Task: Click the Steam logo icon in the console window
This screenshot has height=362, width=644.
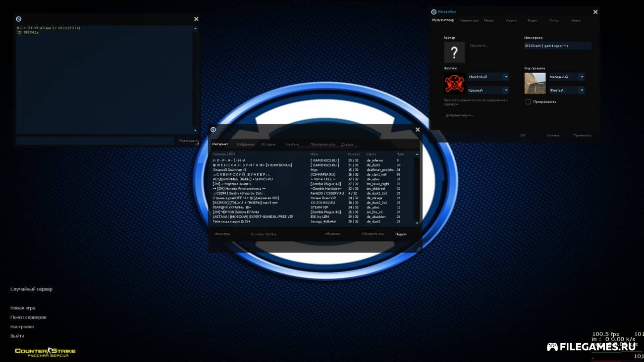Action: 18,19
